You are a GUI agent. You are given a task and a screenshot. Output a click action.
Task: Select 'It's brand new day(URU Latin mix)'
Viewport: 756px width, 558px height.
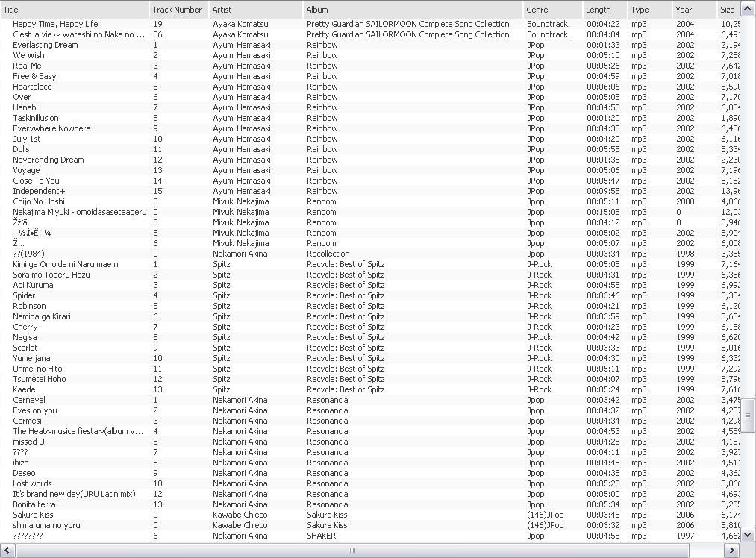(74, 494)
